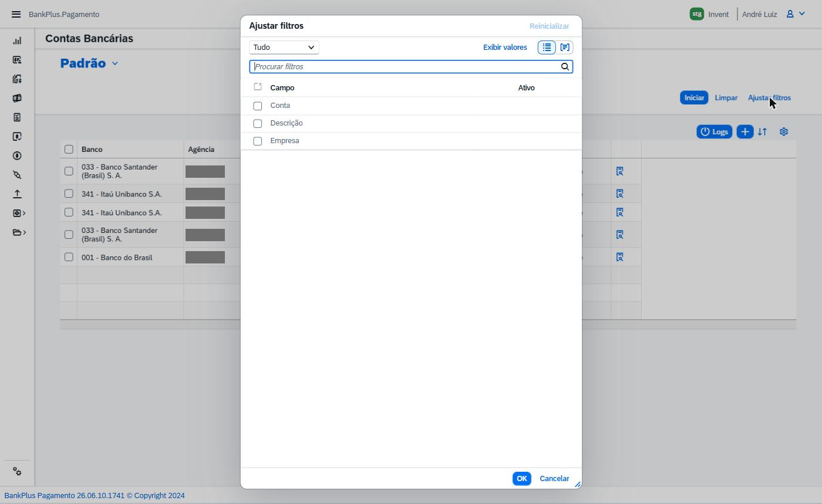Open table settings gear icon
Viewport: 822px width, 504px height.
784,132
